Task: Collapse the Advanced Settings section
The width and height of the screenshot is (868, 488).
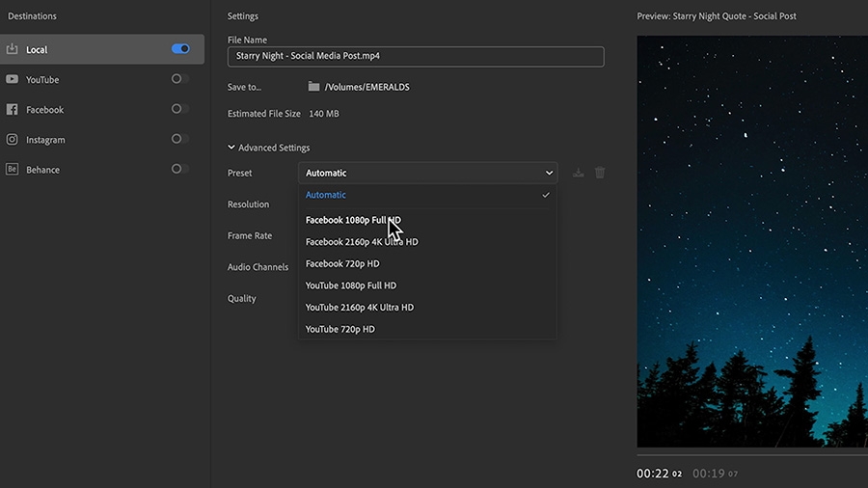Action: (x=231, y=148)
